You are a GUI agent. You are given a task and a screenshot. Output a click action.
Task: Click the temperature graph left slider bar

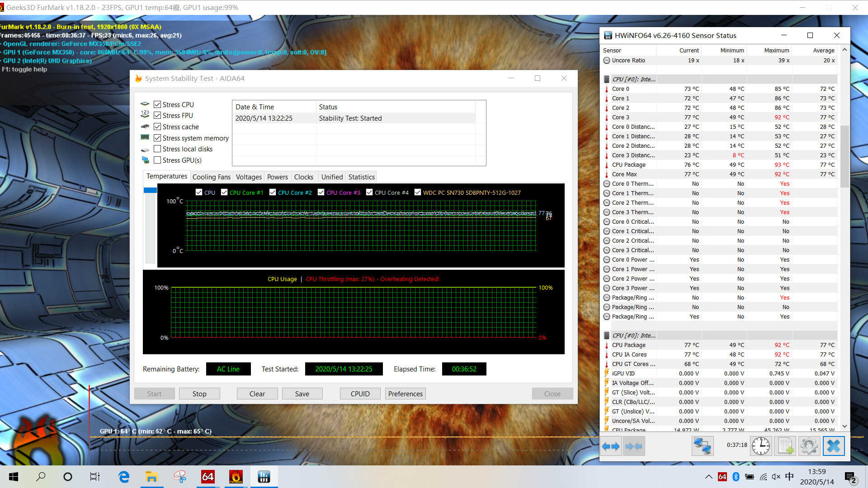click(150, 225)
